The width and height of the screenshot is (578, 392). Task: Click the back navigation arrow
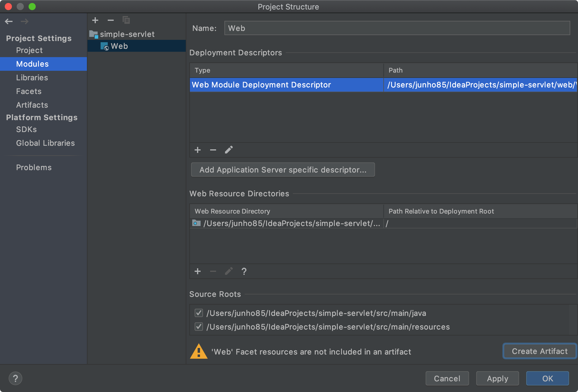tap(9, 21)
